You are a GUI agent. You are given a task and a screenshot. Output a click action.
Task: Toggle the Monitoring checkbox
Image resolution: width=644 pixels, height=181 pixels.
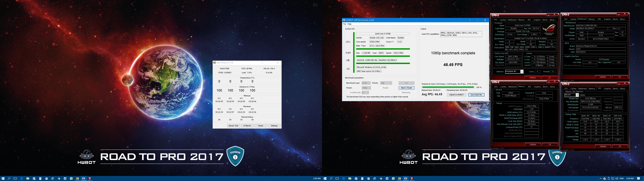pyautogui.click(x=400, y=93)
